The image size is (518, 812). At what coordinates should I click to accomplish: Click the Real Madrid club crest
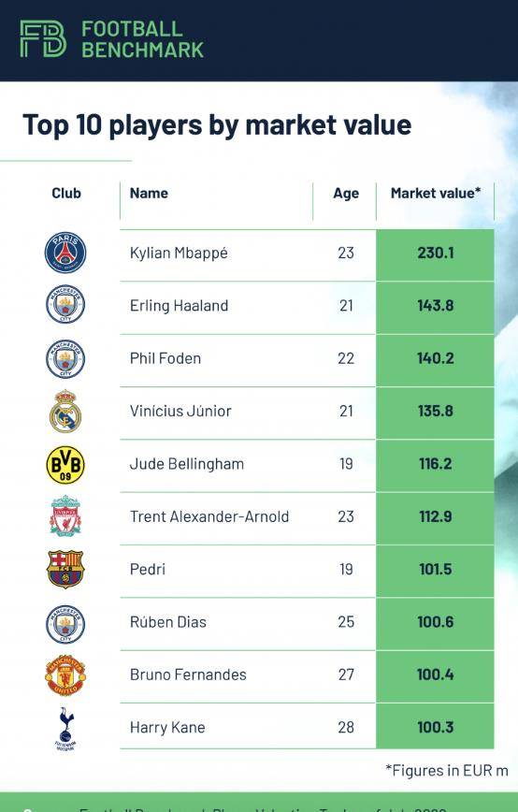pyautogui.click(x=65, y=412)
